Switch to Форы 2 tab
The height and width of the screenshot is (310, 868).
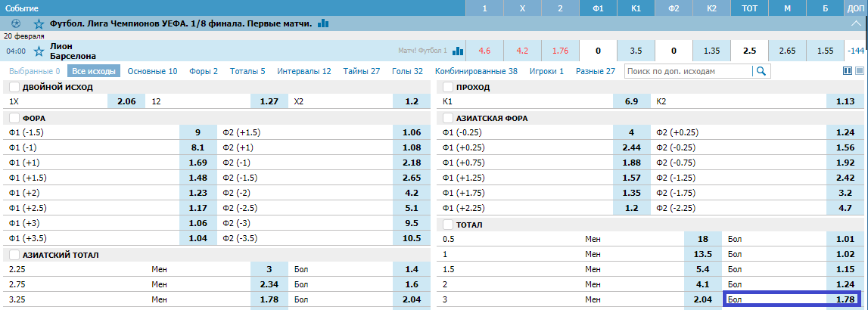(x=203, y=71)
